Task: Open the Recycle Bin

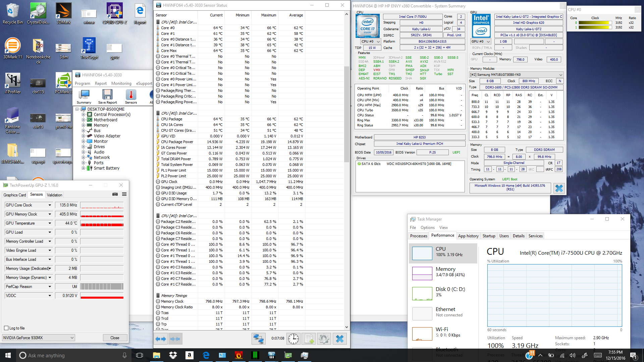Action: pyautogui.click(x=13, y=13)
